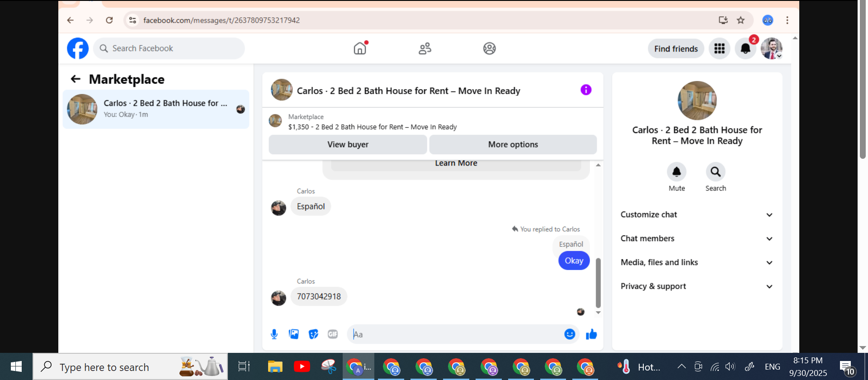The image size is (868, 380).
Task: Expand Media, files and links section
Action: (x=697, y=263)
